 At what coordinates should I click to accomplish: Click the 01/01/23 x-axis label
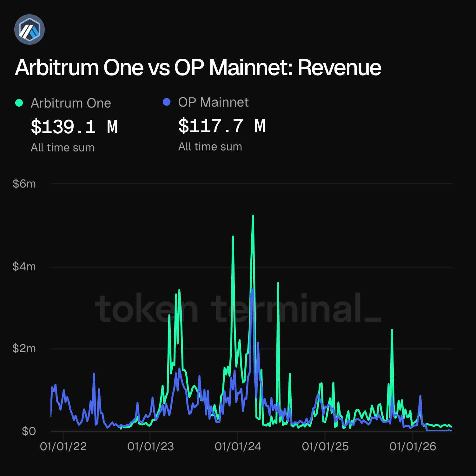151,446
